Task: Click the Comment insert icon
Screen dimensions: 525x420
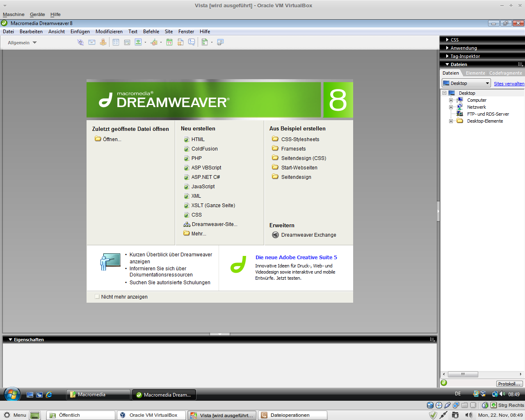Action: (192, 42)
